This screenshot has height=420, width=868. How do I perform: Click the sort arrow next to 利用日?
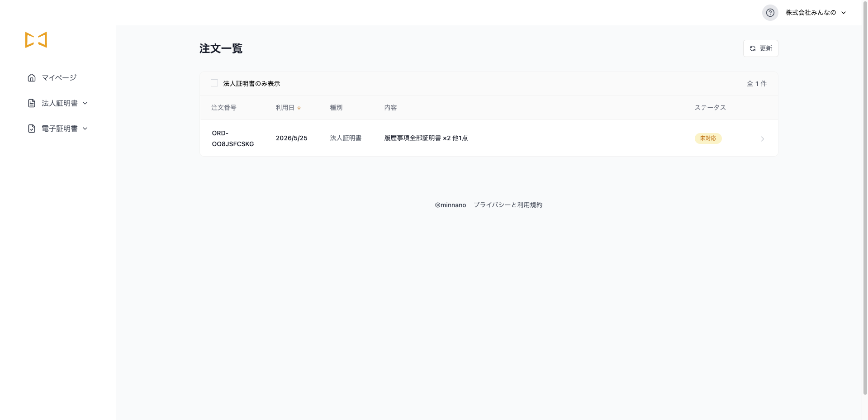pos(299,108)
